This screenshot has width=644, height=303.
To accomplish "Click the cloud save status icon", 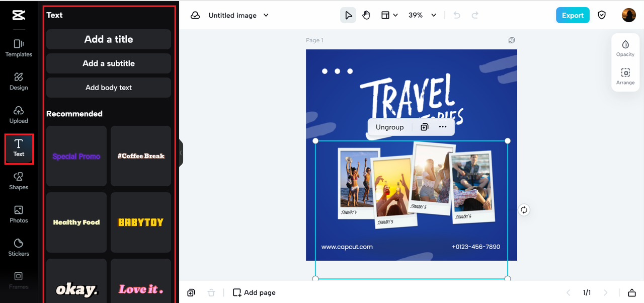I will click(195, 15).
